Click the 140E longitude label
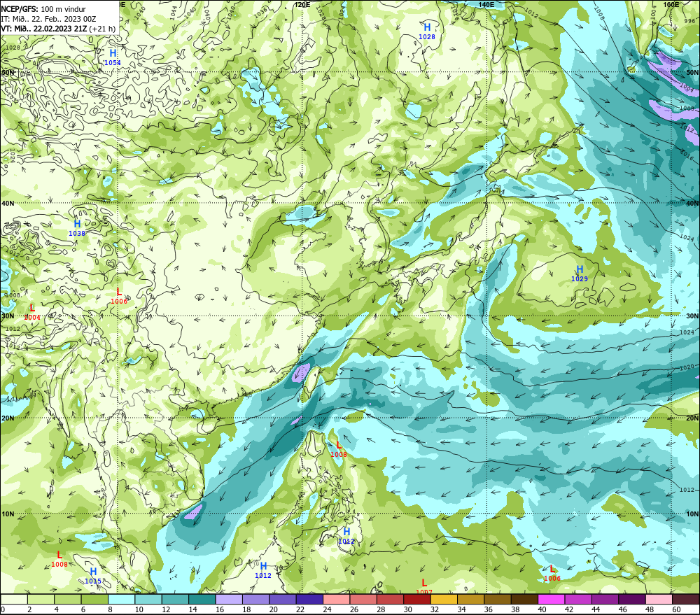 (486, 4)
